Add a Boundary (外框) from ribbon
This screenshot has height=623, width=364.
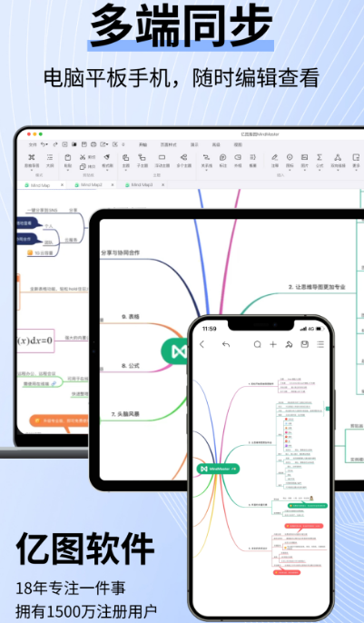(238, 157)
